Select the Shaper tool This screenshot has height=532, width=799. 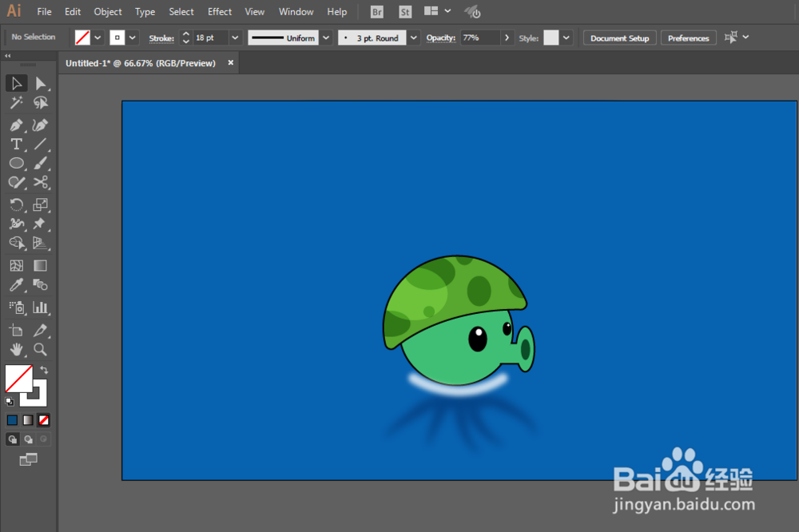(x=16, y=182)
